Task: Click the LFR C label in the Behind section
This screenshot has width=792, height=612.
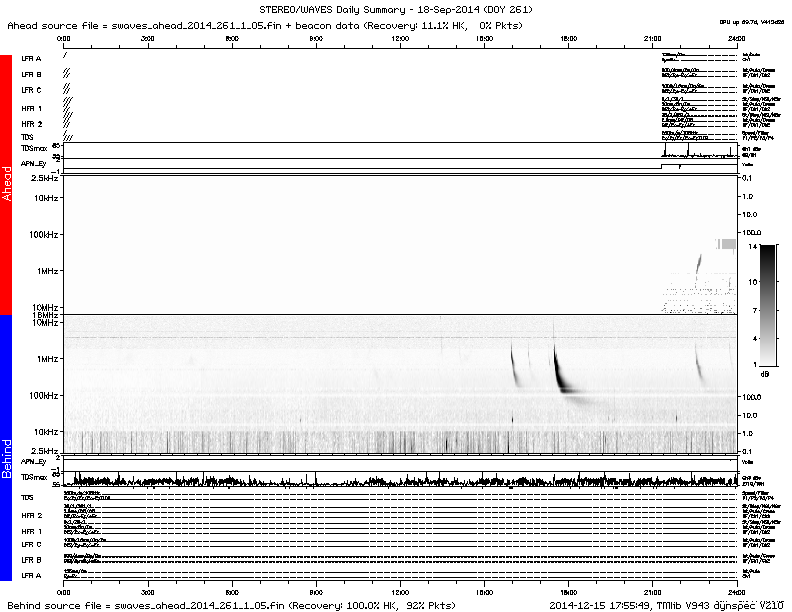Action: (31, 544)
